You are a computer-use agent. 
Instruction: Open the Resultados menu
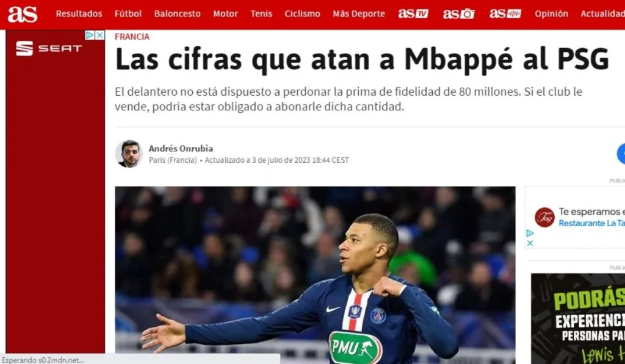pyautogui.click(x=79, y=13)
